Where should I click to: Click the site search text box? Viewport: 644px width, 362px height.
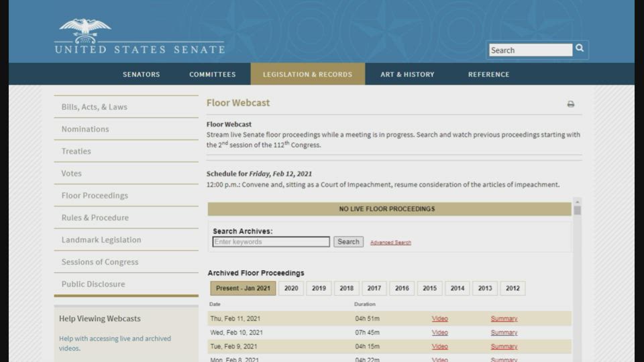pos(530,50)
